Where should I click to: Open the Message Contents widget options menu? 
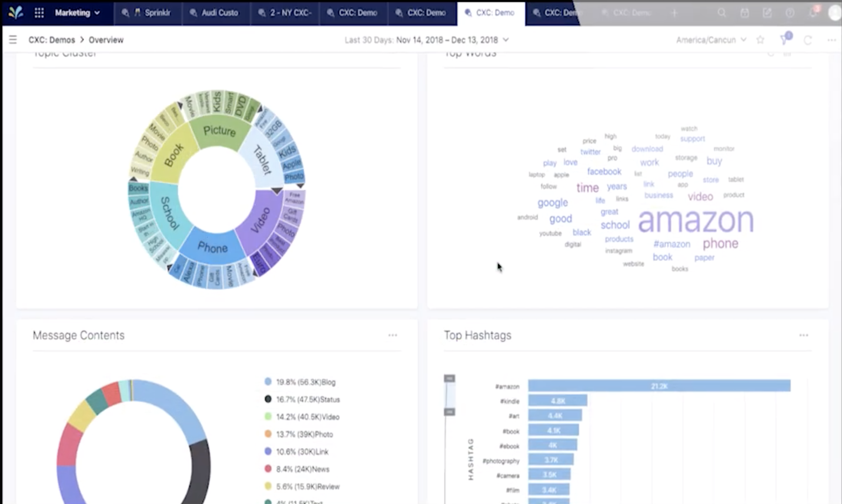[393, 335]
